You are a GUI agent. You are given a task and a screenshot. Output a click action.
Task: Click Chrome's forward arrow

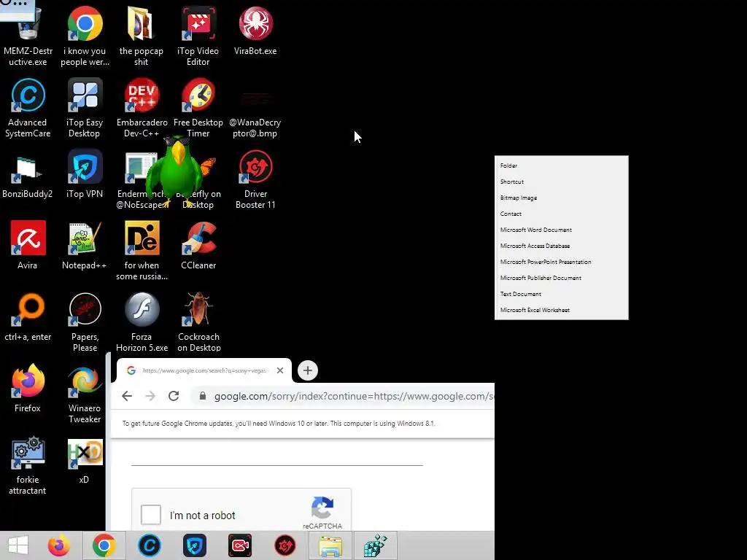[x=150, y=396]
